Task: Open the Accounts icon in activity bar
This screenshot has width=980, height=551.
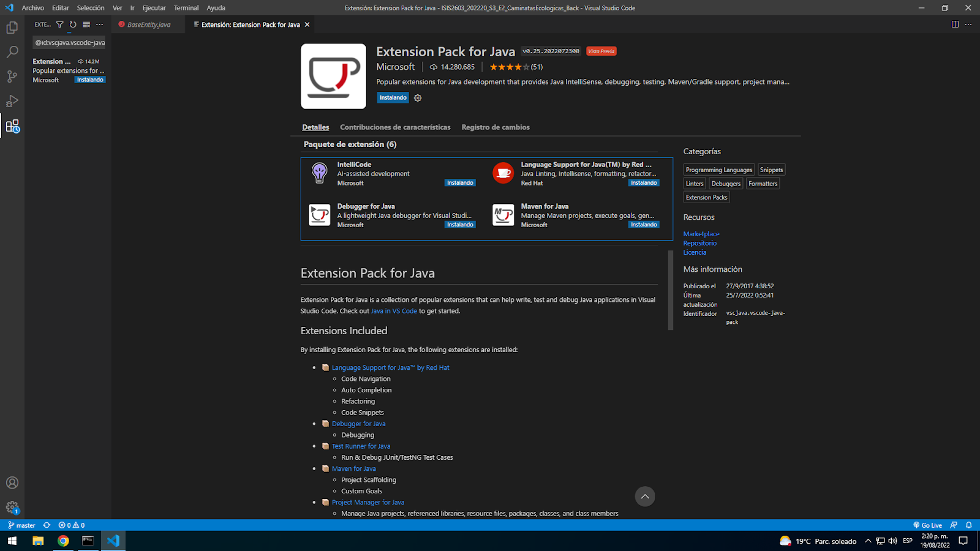Action: [x=12, y=482]
